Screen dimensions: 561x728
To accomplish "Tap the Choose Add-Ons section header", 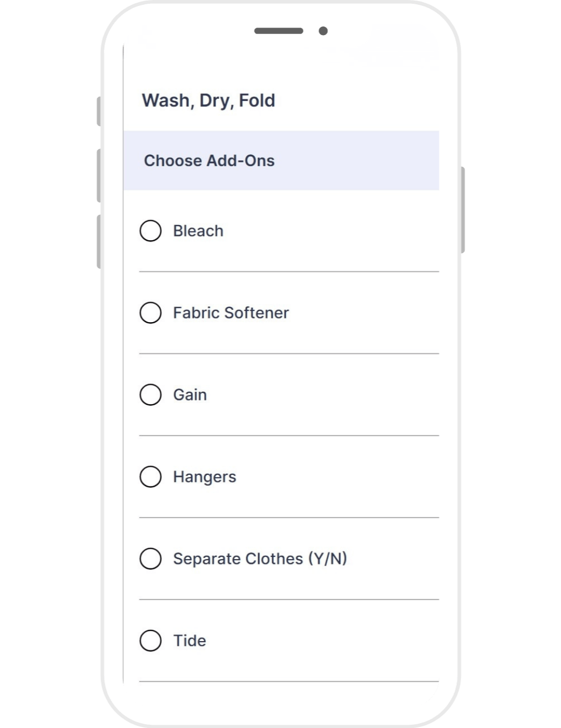I will (209, 161).
